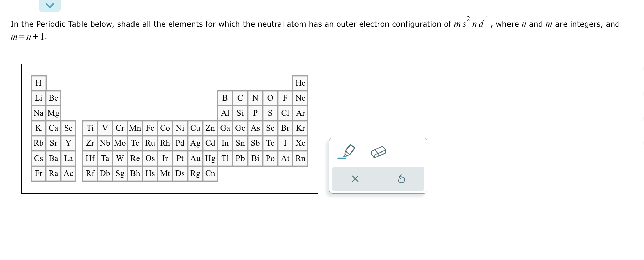Click the undo arrow to revert shading
This screenshot has height=260, width=644.
[x=402, y=179]
